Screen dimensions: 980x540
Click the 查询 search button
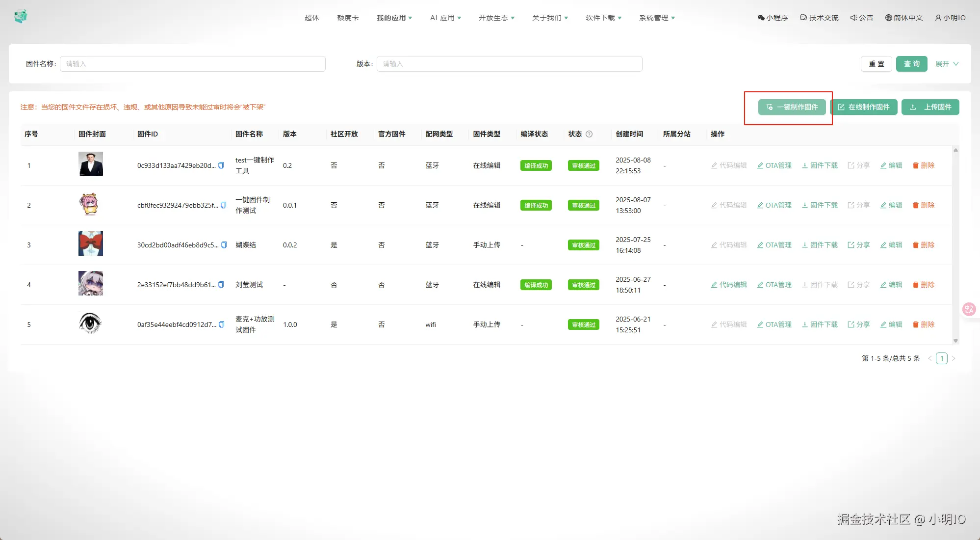[x=911, y=64]
